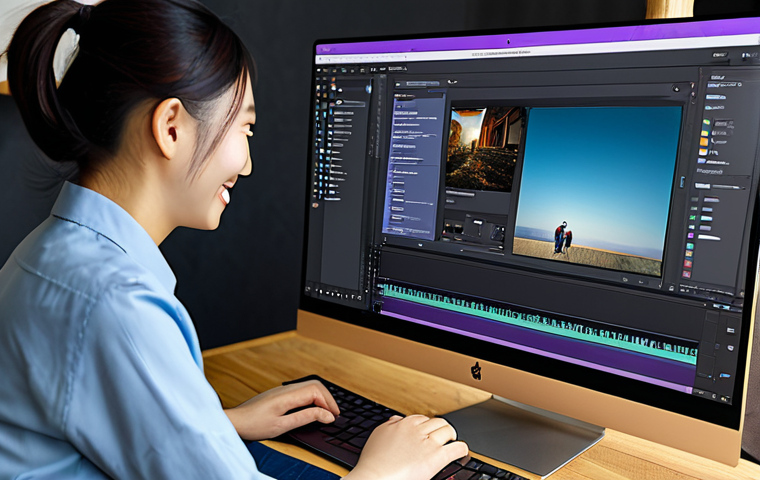Viewport: 760px width, 480px height.
Task: Click the round icon above preview corner
Action: (x=676, y=88)
